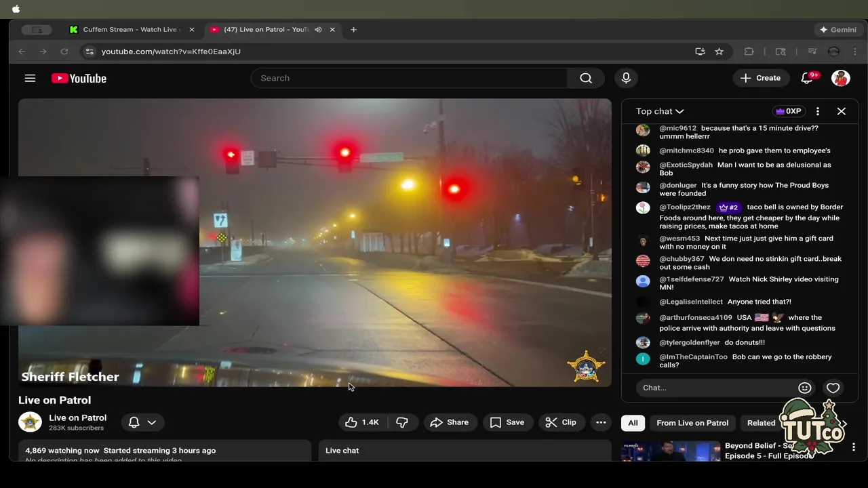
Task: Expand the Top chat dropdown
Action: click(x=660, y=111)
